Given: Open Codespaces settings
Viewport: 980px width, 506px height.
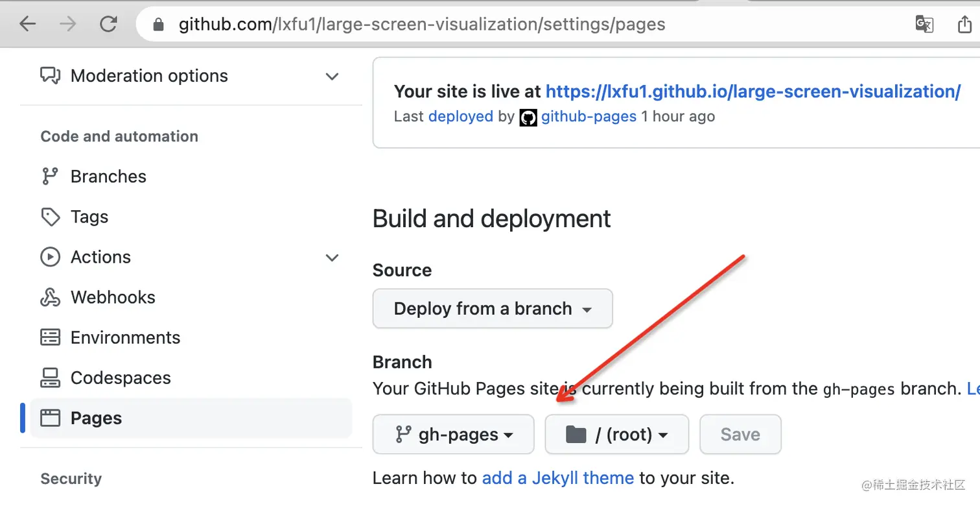Looking at the screenshot, I should [x=191, y=378].
